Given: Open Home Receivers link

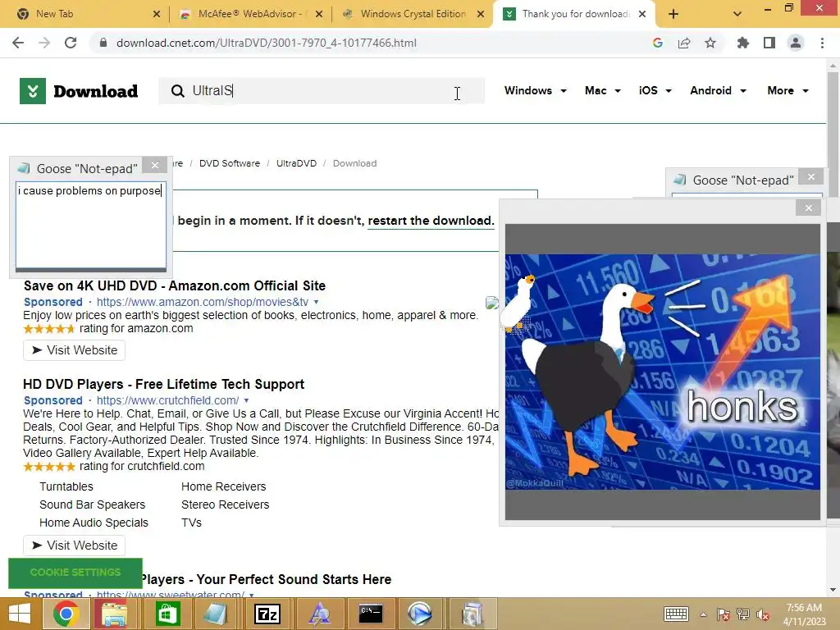Looking at the screenshot, I should tap(223, 486).
